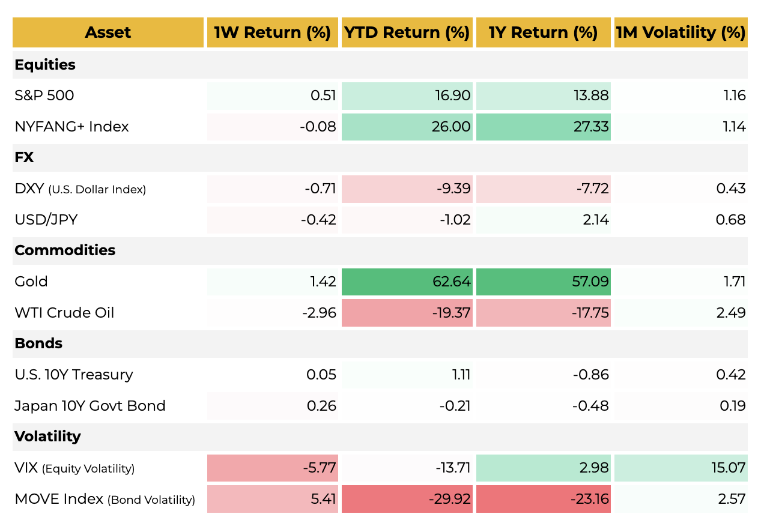Click the 1M Volatility (%) header

point(681,32)
